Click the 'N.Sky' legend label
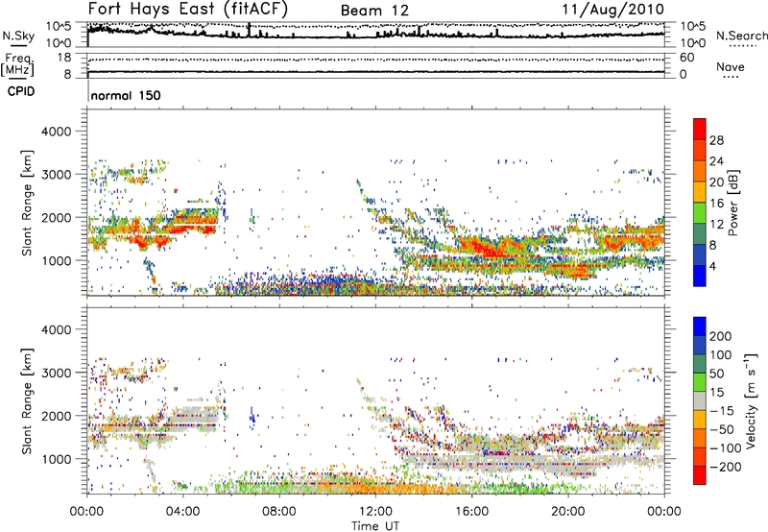 18,36
